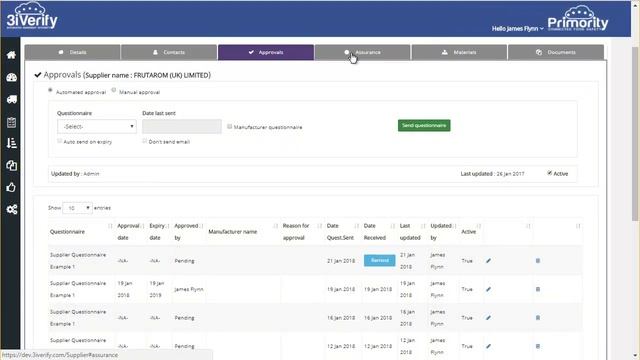Open the thumbs-up approvals sidebar icon
The image size is (640, 360).
[11, 187]
